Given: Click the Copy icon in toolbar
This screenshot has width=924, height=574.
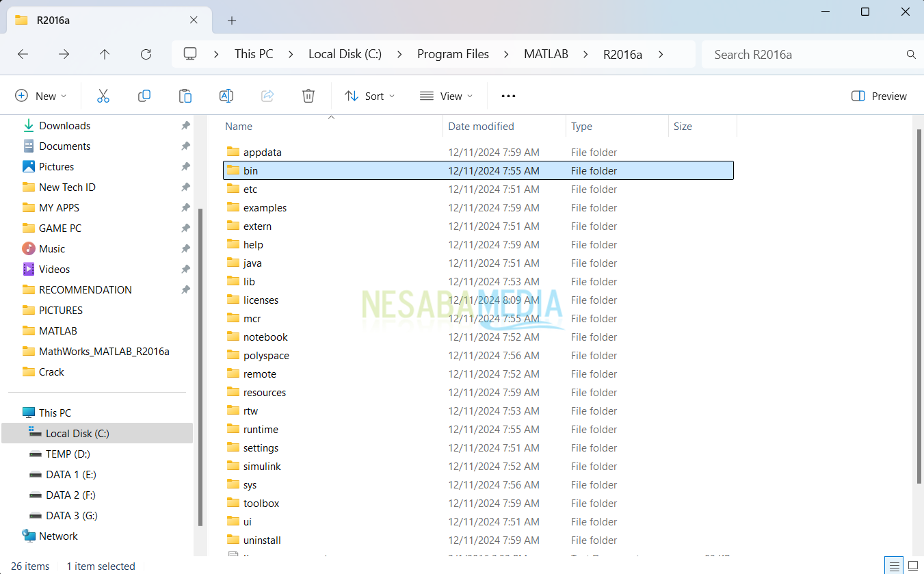Looking at the screenshot, I should [x=144, y=96].
